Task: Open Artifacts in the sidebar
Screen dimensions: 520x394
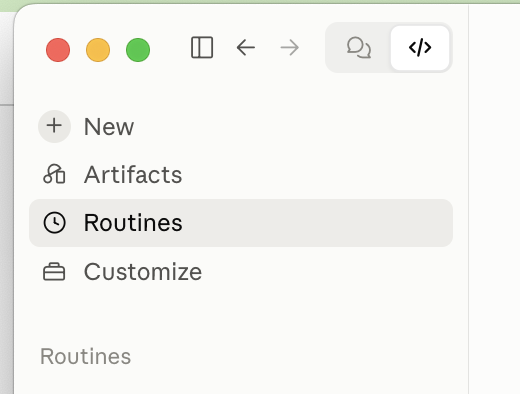Action: 241,174
